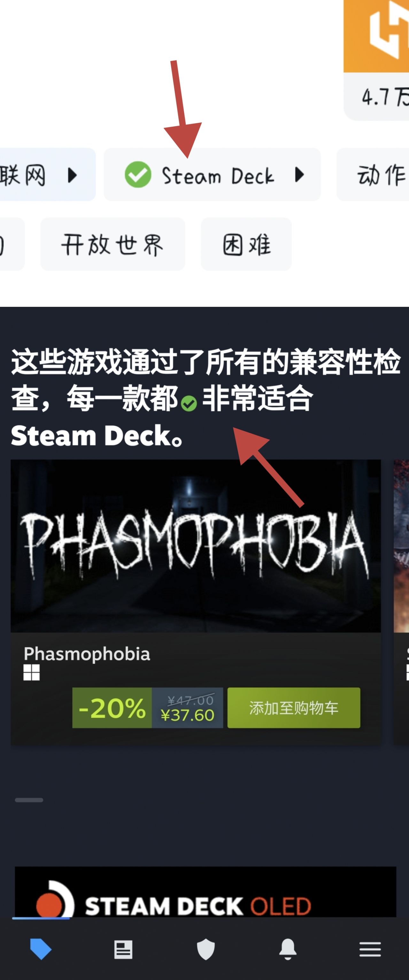
Task: Click the orange app logo at top right
Action: click(376, 36)
